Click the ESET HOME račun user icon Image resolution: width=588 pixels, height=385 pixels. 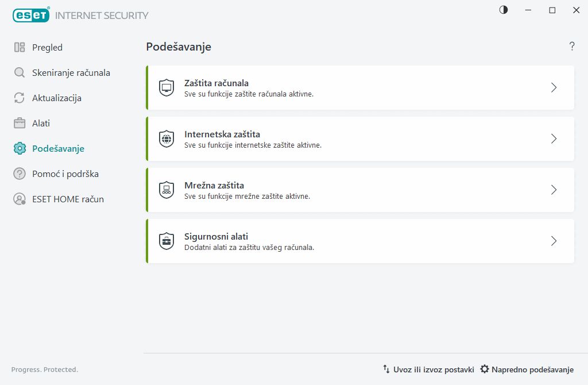tap(20, 199)
